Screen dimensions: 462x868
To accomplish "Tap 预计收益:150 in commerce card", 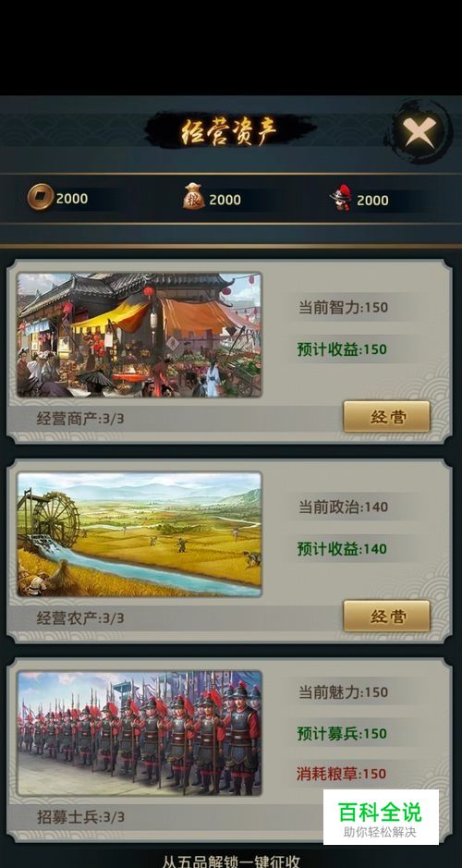I will point(342,349).
